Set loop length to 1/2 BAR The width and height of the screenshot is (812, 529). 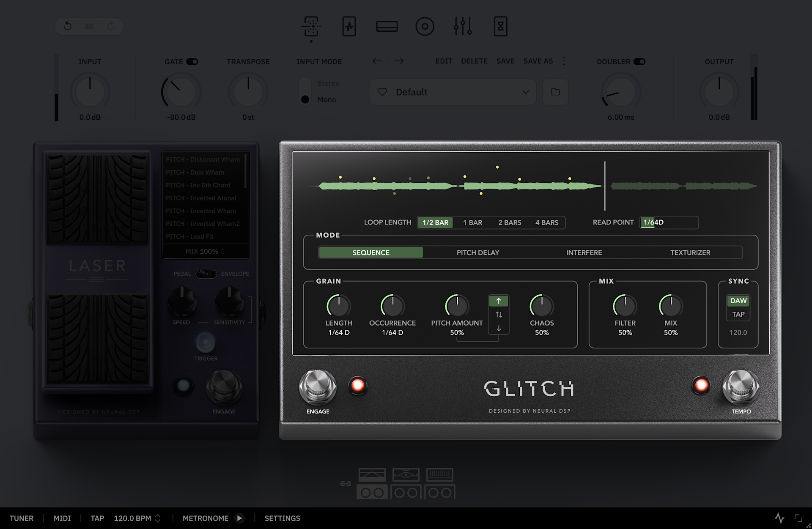tap(435, 222)
